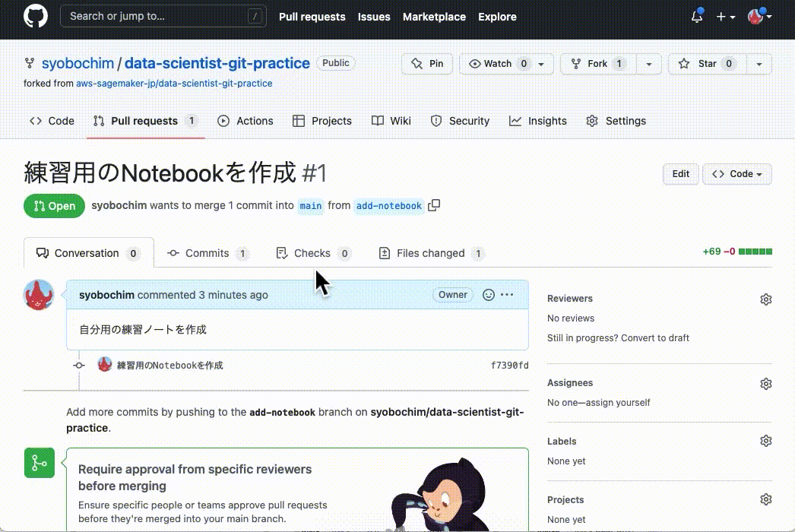Open the Reviewers gear settings
Image resolution: width=795 pixels, height=532 pixels.
click(x=765, y=299)
